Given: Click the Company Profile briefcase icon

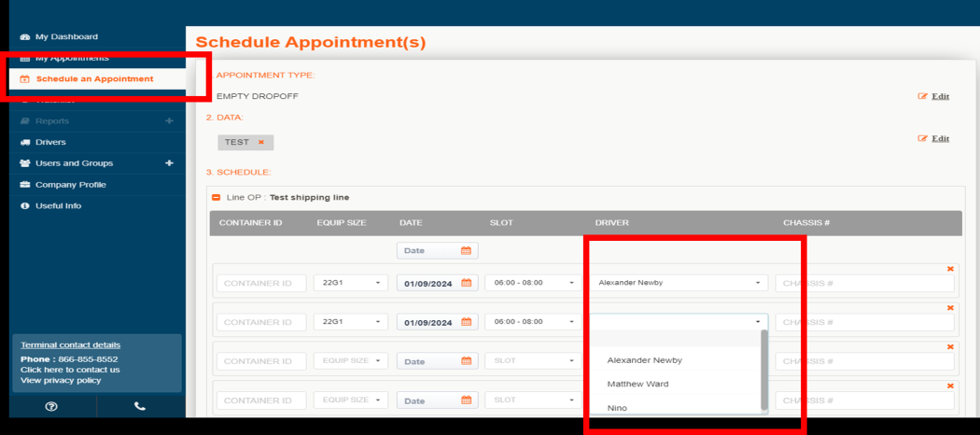Looking at the screenshot, I should pos(25,185).
